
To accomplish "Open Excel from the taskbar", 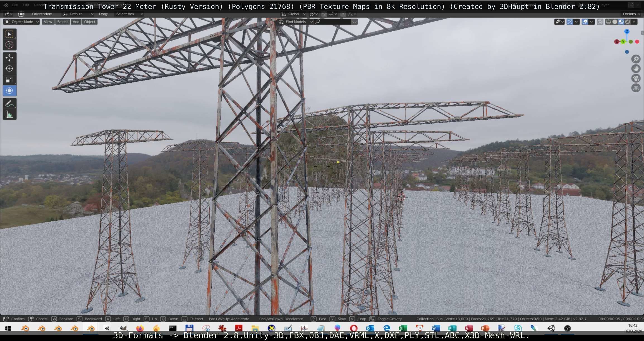I will 403,328.
